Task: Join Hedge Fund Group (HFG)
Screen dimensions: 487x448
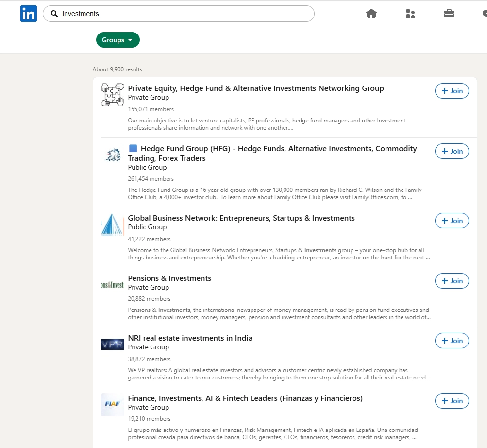Action: click(452, 151)
